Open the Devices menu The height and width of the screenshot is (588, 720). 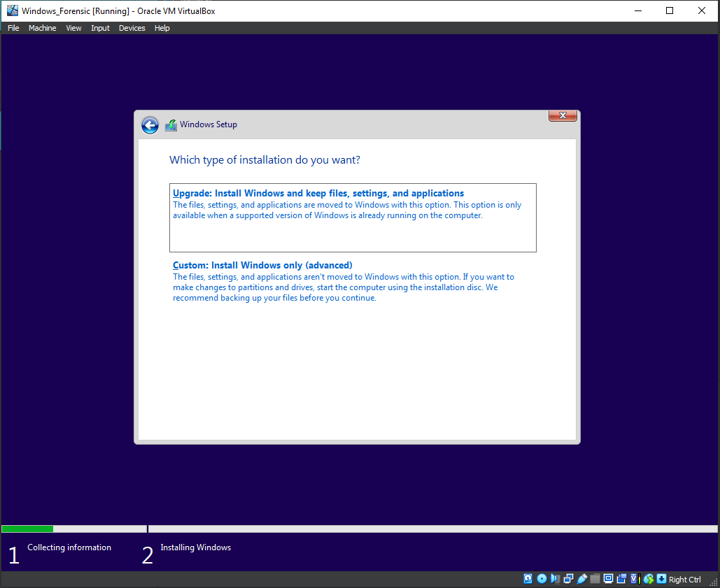click(132, 28)
